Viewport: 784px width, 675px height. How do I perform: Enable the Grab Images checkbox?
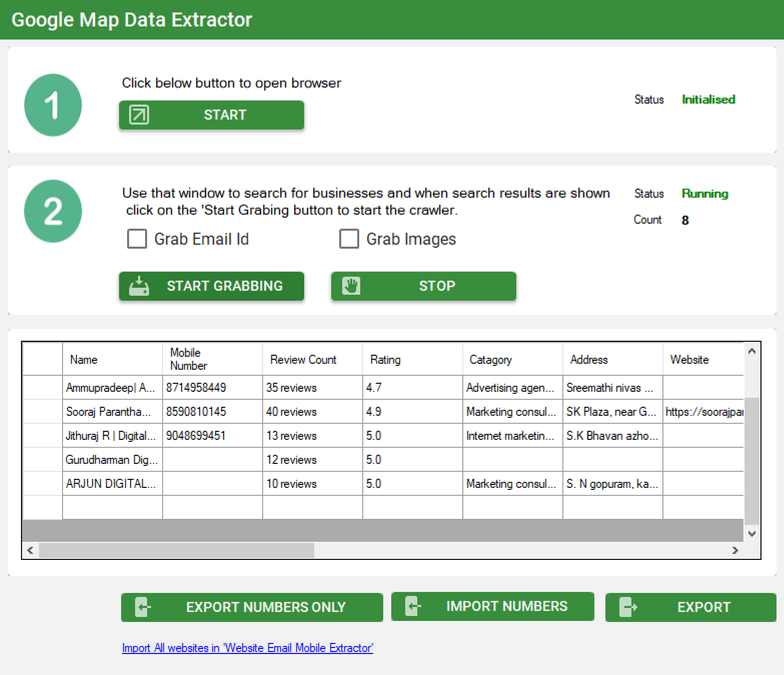tap(349, 239)
